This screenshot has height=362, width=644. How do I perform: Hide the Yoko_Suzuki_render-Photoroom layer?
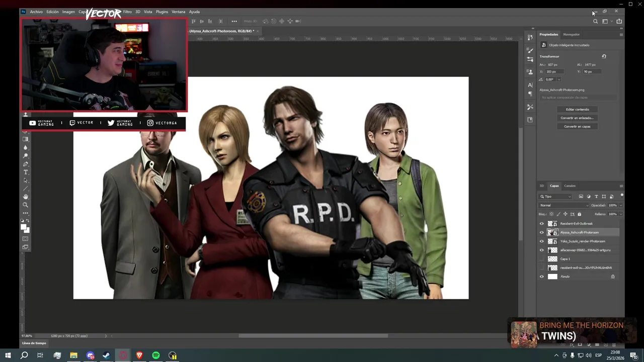pyautogui.click(x=542, y=241)
